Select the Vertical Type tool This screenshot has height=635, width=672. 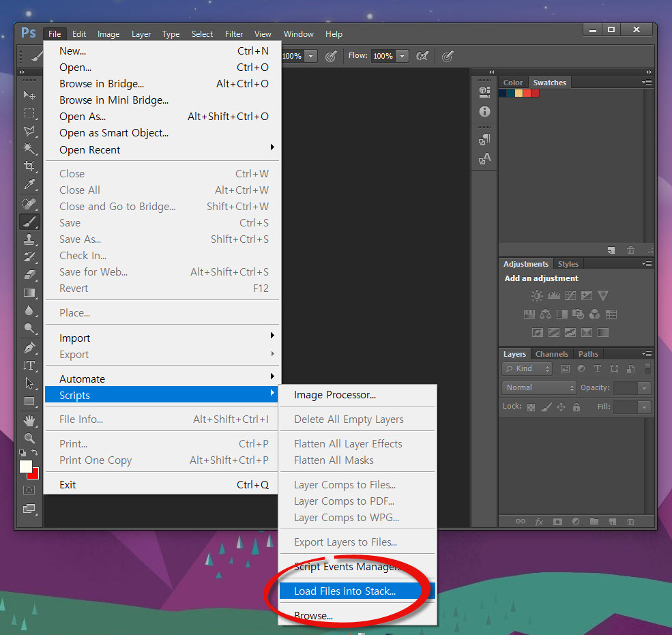(29, 366)
